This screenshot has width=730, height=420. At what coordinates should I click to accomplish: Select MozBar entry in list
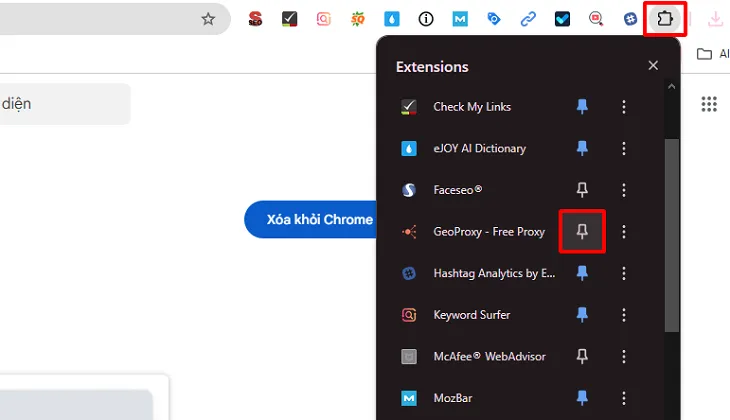click(453, 398)
